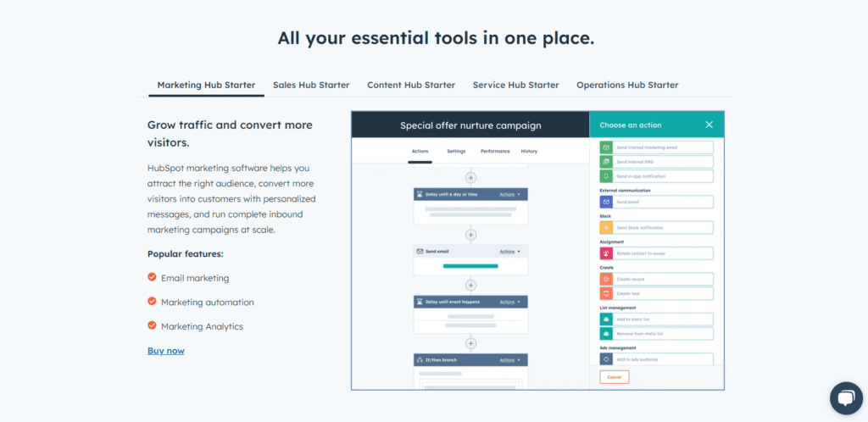Viewport: 868px width, 422px height.
Task: Click plus button above the Send email step
Action: coord(470,235)
